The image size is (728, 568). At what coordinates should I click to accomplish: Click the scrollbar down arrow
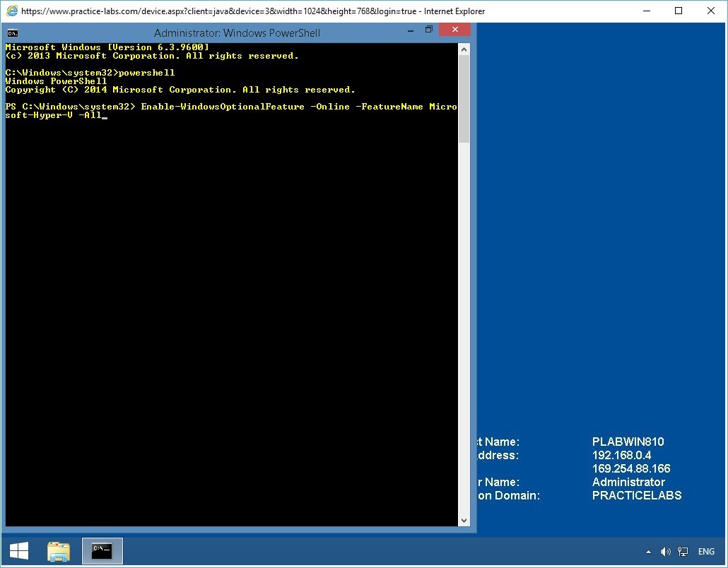[x=464, y=521]
